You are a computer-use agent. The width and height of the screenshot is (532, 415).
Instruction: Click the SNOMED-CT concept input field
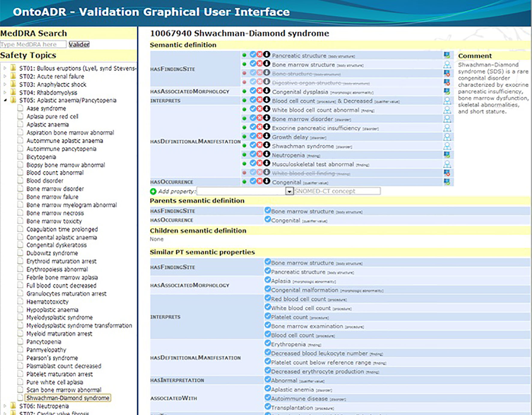(x=337, y=191)
